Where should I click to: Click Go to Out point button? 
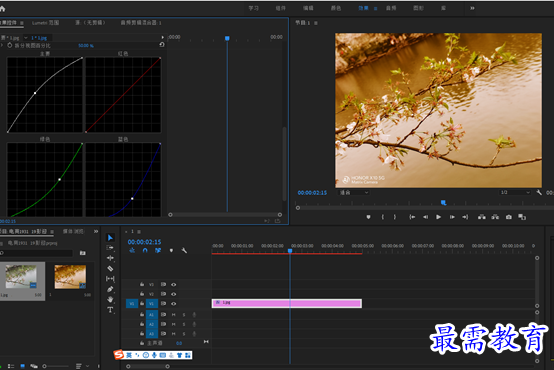click(x=465, y=217)
